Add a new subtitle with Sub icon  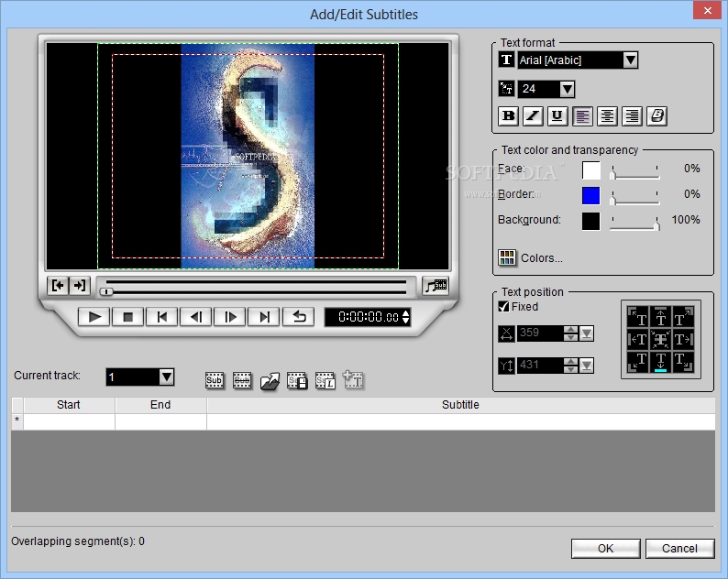pyautogui.click(x=214, y=380)
